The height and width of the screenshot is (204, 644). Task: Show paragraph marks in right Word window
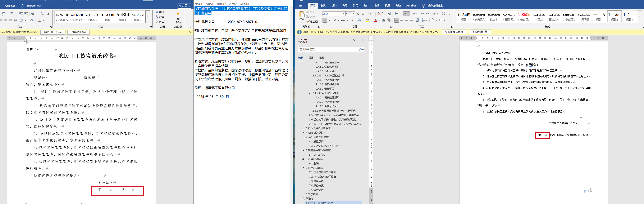(450, 14)
